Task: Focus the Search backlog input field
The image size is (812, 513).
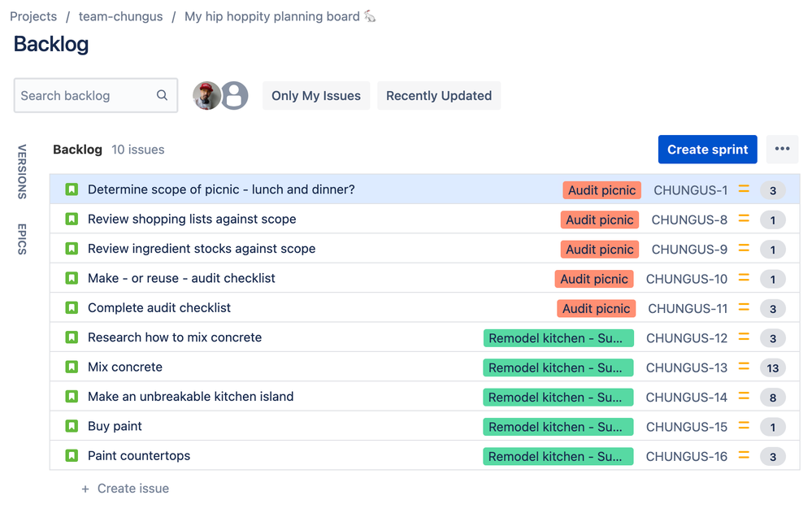Action: click(x=96, y=95)
